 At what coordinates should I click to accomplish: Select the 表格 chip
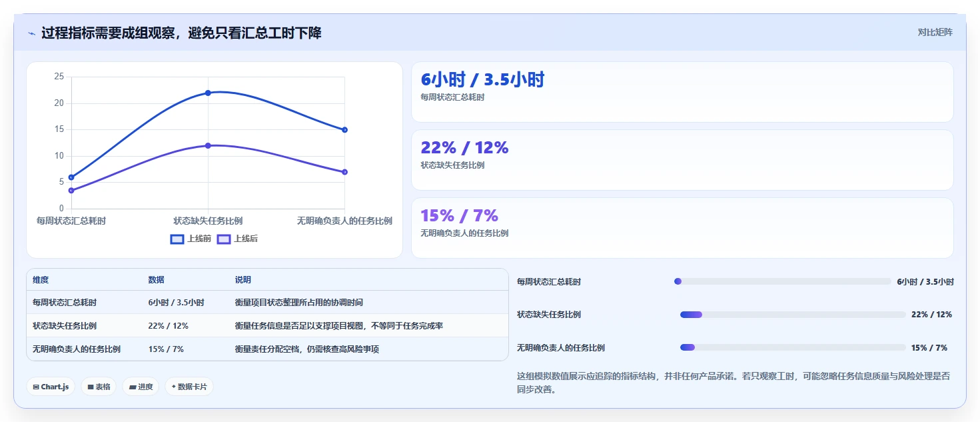coord(99,387)
